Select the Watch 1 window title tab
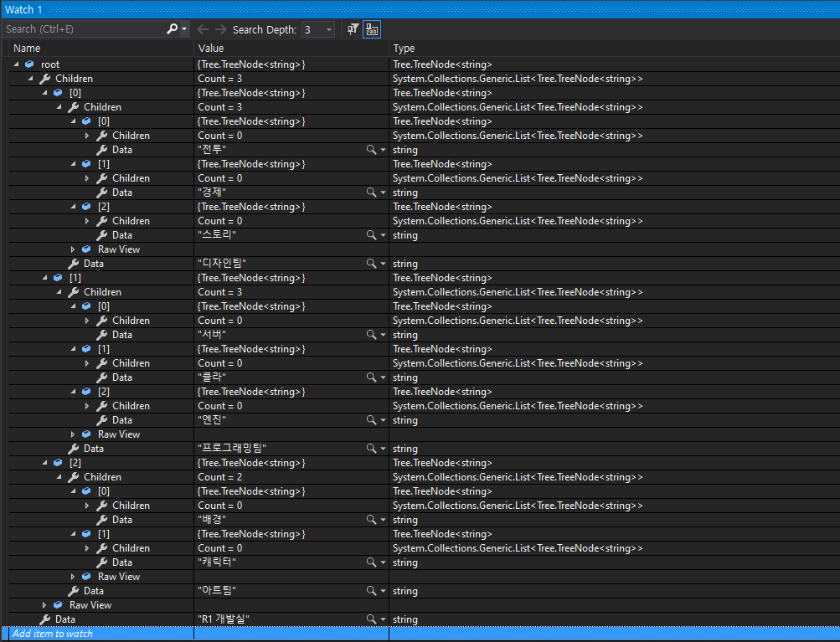Viewport: 840px width, 642px height. pyautogui.click(x=23, y=9)
